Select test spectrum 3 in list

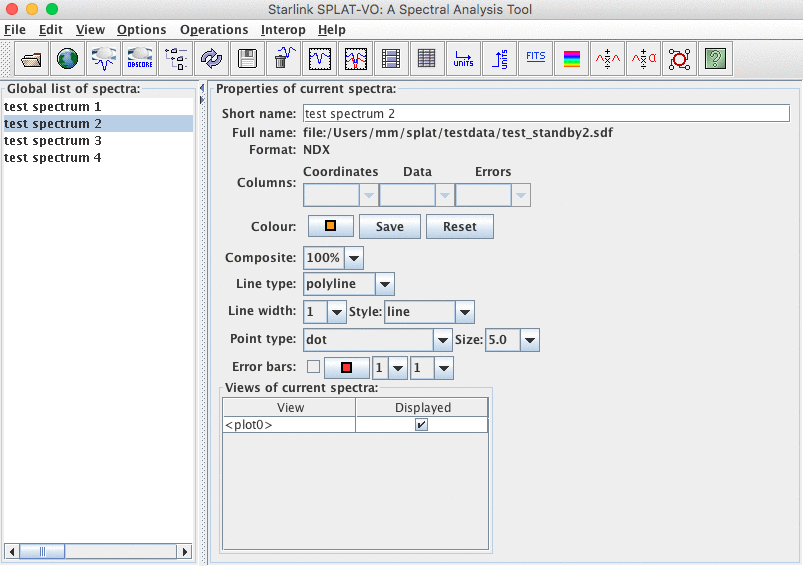click(x=98, y=140)
